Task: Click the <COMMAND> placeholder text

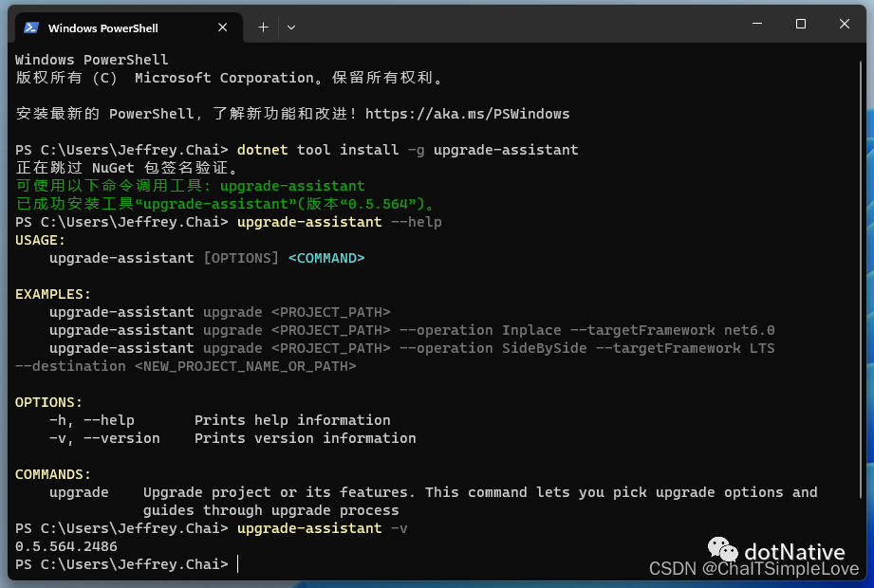Action: tap(326, 258)
